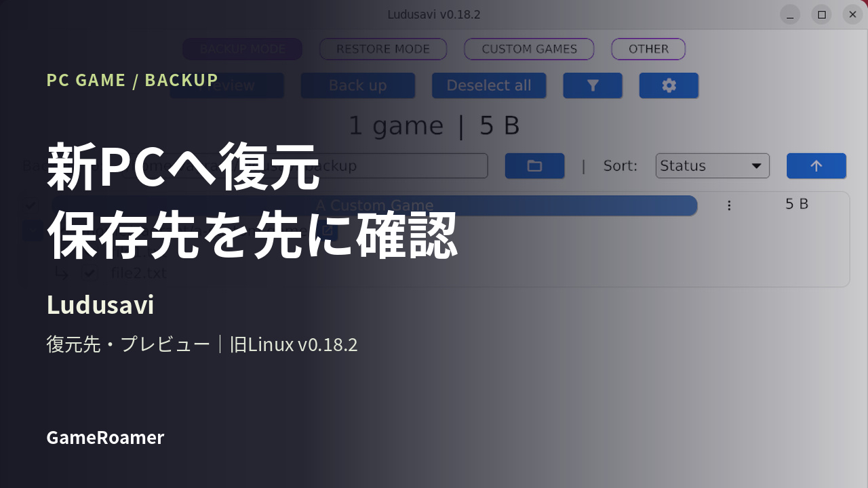Browse for backup folder with folder icon
Viewport: 868px width, 488px height.
[534, 166]
